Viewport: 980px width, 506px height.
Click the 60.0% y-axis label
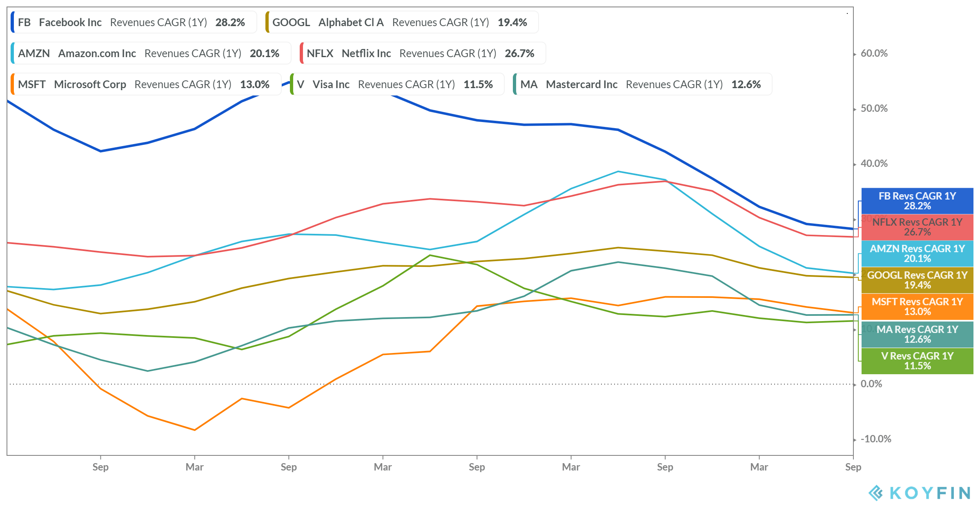[x=874, y=53]
